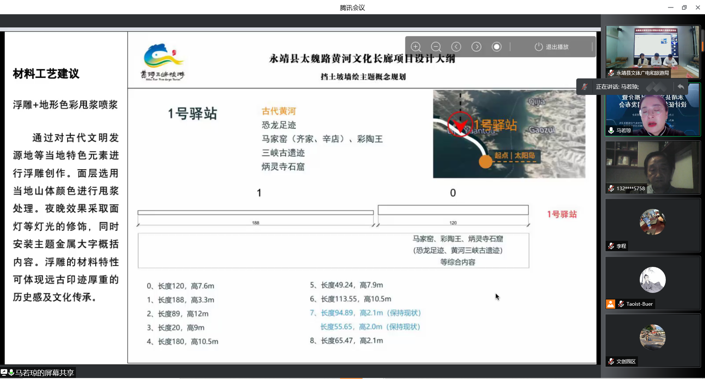Zoom in on the shared slide
The width and height of the screenshot is (705, 379).
click(416, 47)
